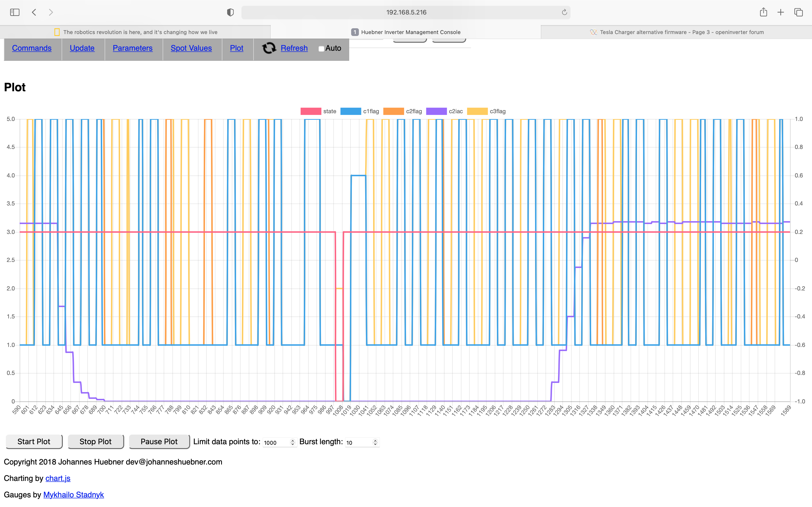The width and height of the screenshot is (812, 507).
Task: Reload the page with the address bar reload icon
Action: tap(564, 12)
